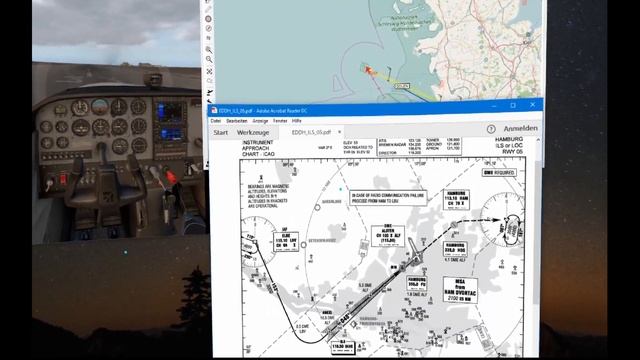
Task: Click the compass circle icon in map toolbar
Action: pyautogui.click(x=208, y=28)
